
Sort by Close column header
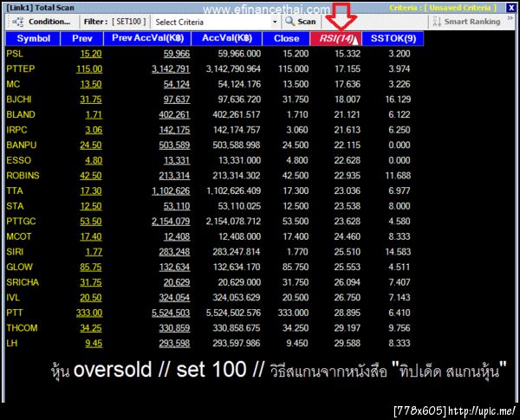coord(286,38)
